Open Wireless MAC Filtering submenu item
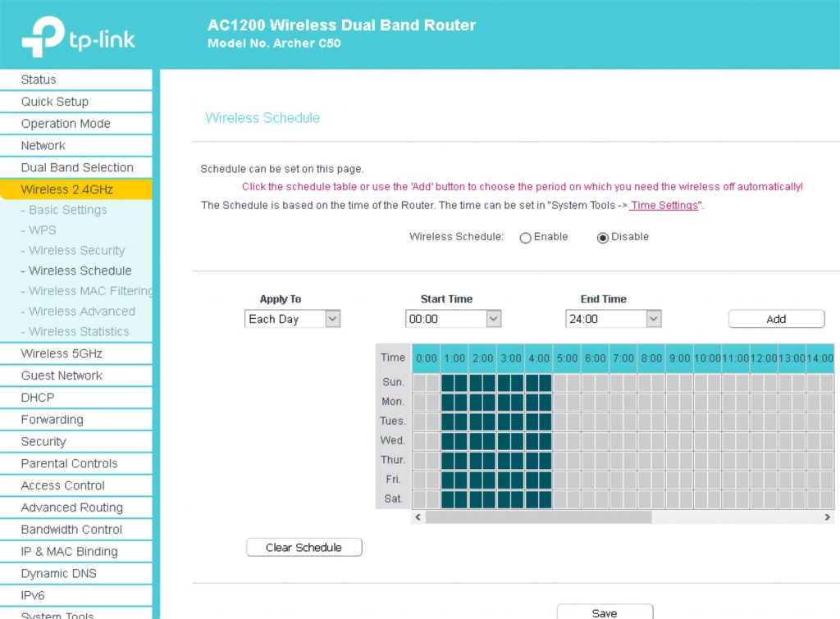 [x=85, y=291]
